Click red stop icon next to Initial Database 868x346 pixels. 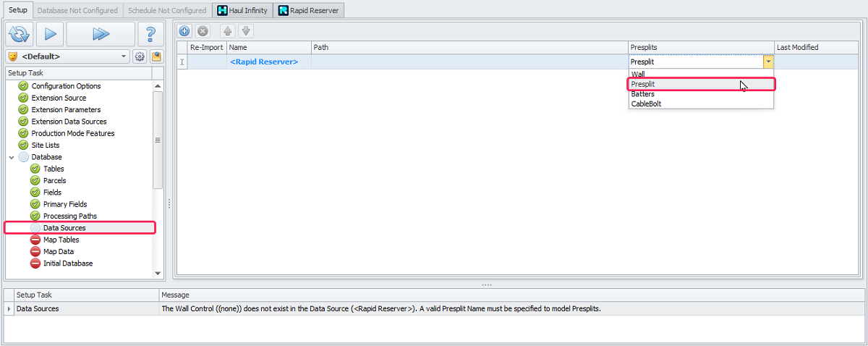pyautogui.click(x=35, y=263)
